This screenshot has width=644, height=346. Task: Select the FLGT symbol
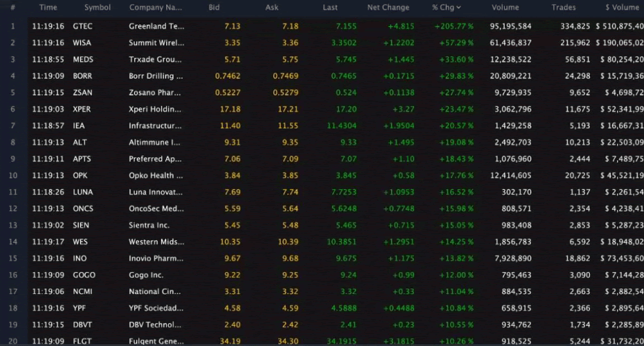coord(82,341)
